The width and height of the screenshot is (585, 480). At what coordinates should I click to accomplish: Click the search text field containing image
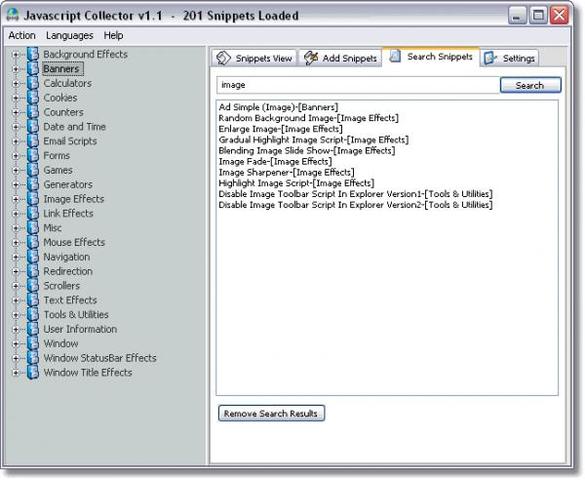click(358, 85)
